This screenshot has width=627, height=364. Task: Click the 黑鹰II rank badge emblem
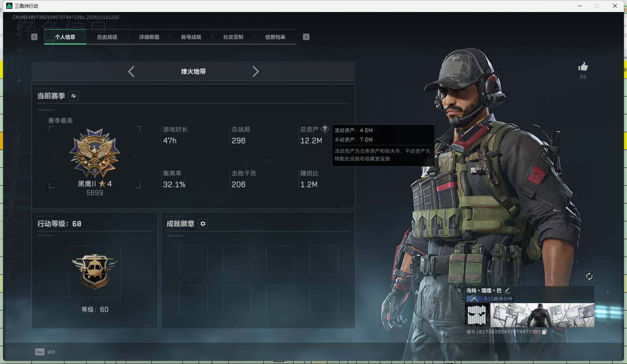[x=95, y=154]
